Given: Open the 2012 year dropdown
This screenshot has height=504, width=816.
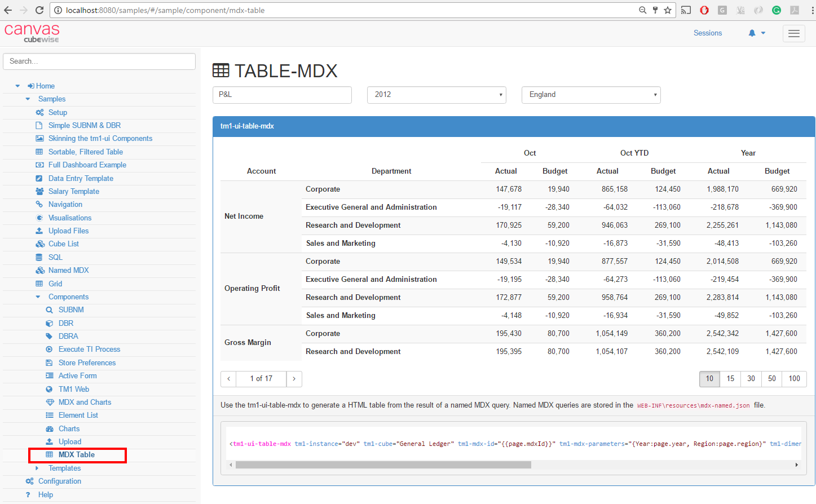Looking at the screenshot, I should (x=436, y=95).
